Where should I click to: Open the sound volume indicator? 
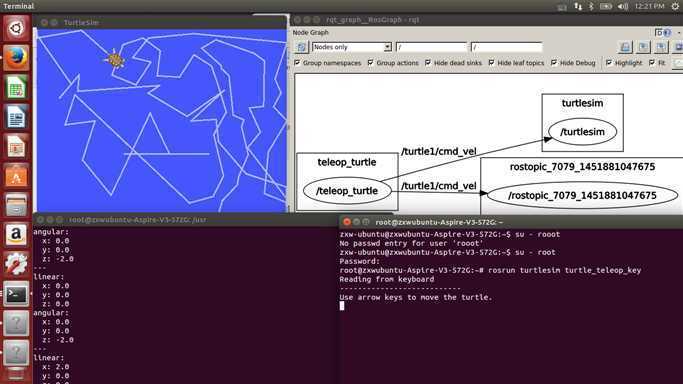623,6
